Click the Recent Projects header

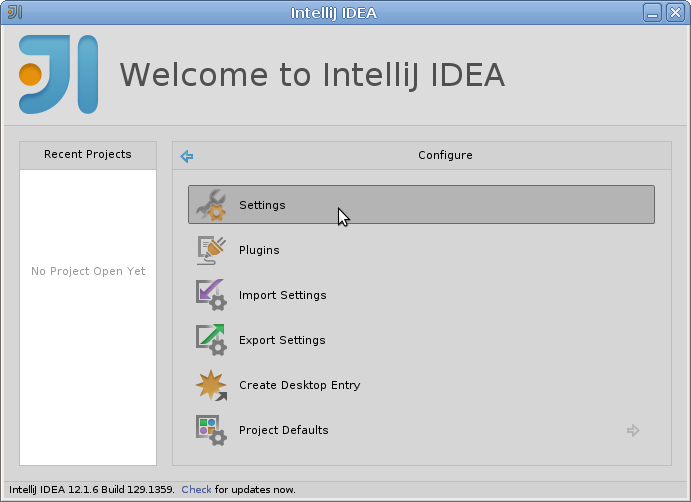point(88,155)
